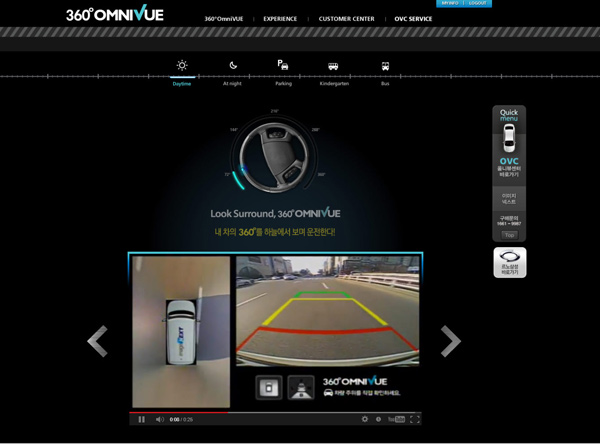600x444 pixels.
Task: Click the 360° OMNIVUE logo
Action: [115, 13]
